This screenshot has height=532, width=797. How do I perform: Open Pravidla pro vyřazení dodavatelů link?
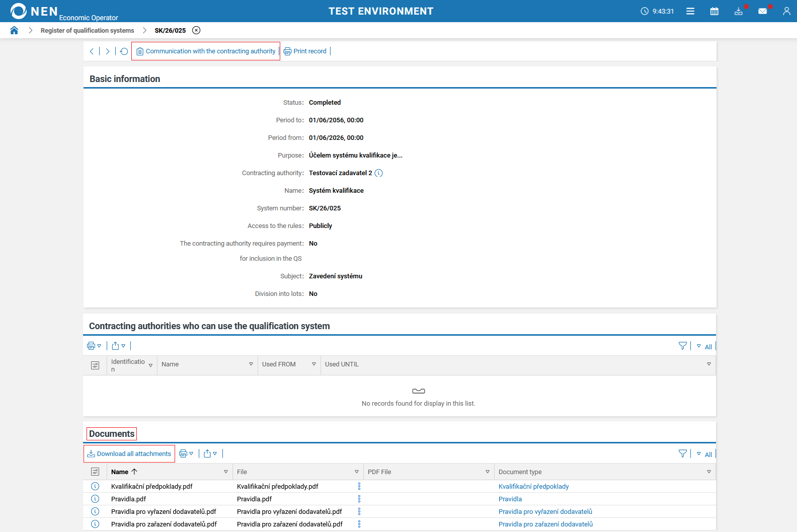pos(545,512)
